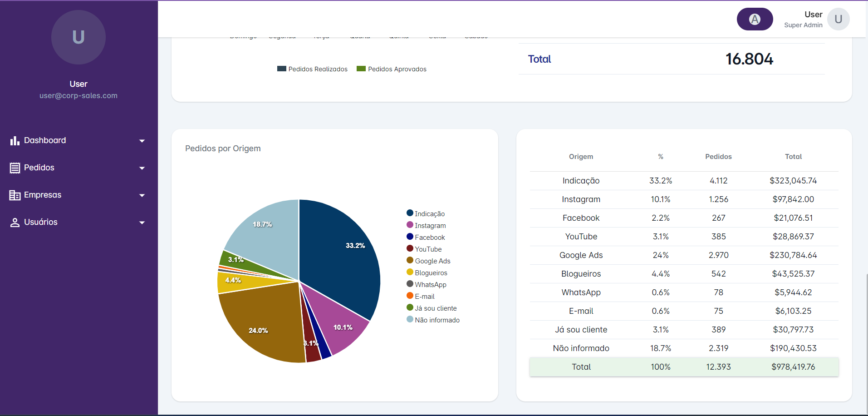Click $5,944.62 WhatsApp total
Image resolution: width=868 pixels, height=416 pixels.
point(793,292)
